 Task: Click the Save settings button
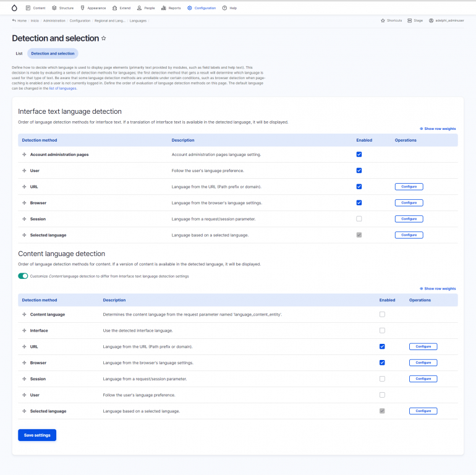pos(37,435)
